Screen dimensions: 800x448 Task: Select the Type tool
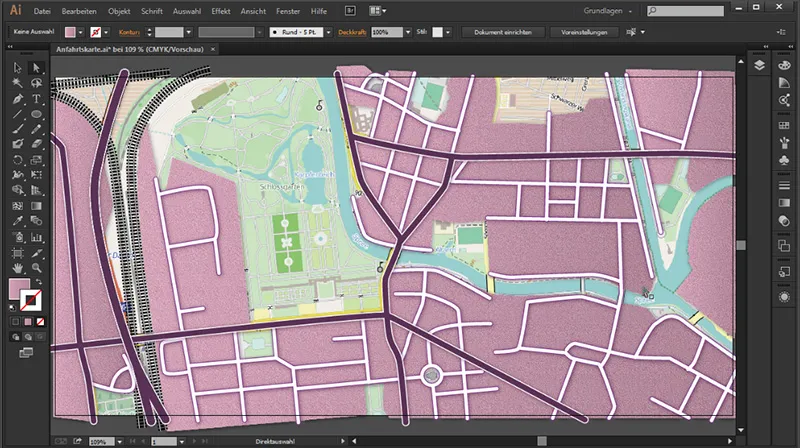point(36,98)
